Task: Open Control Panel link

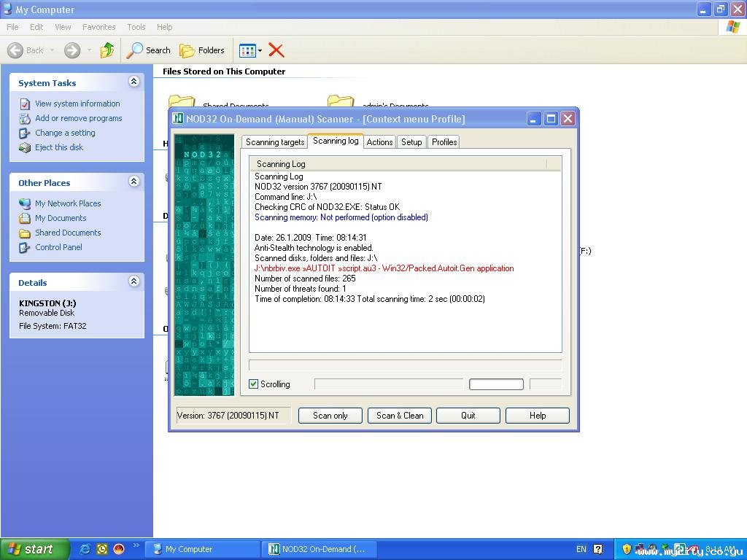Action: tap(58, 247)
